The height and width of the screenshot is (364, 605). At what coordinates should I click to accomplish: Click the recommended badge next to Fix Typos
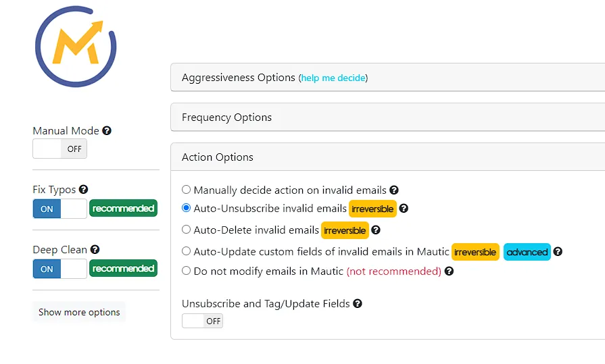pos(124,208)
